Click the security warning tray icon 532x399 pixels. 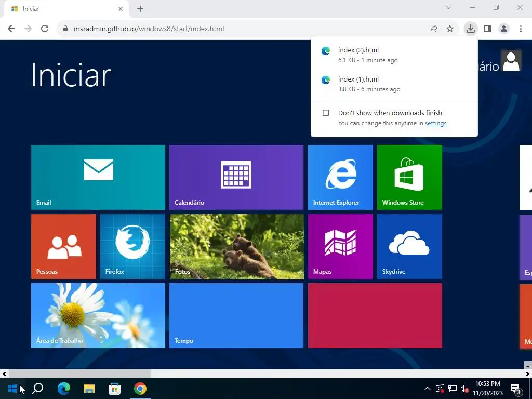[x=440, y=389]
